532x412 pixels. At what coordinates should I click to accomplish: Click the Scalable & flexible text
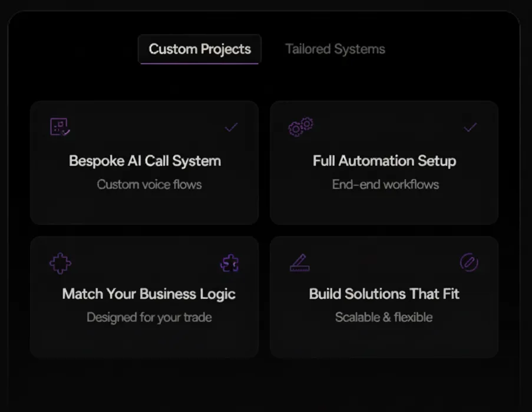coord(384,317)
